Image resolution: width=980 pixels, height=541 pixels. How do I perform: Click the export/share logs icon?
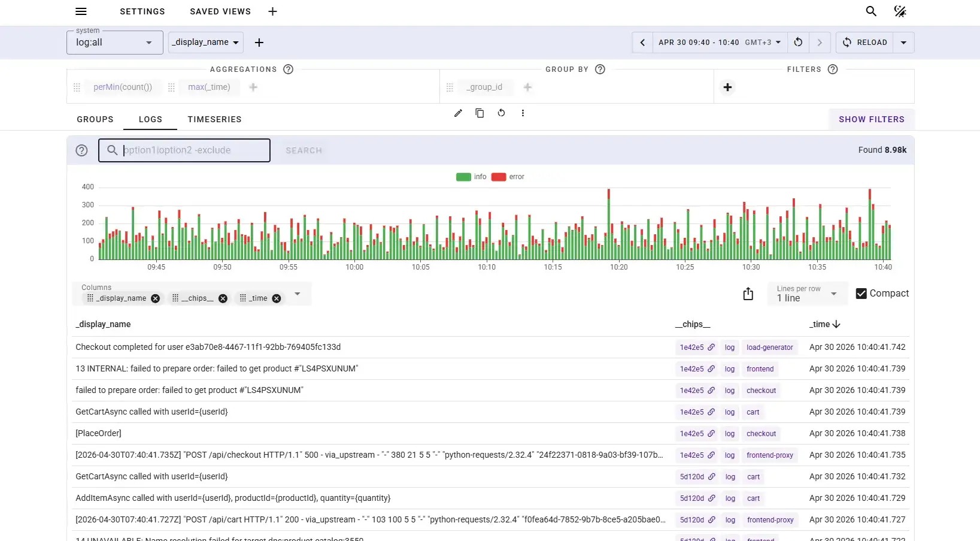(748, 294)
